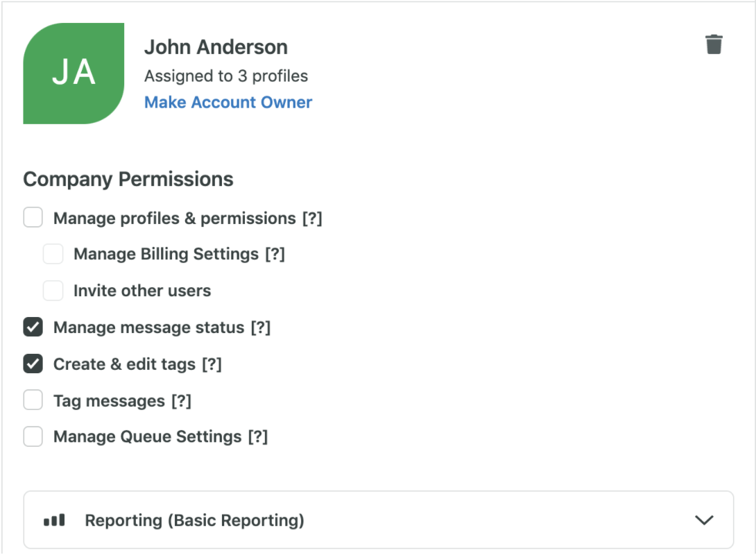
Task: Click the JA green avatar
Action: click(74, 74)
